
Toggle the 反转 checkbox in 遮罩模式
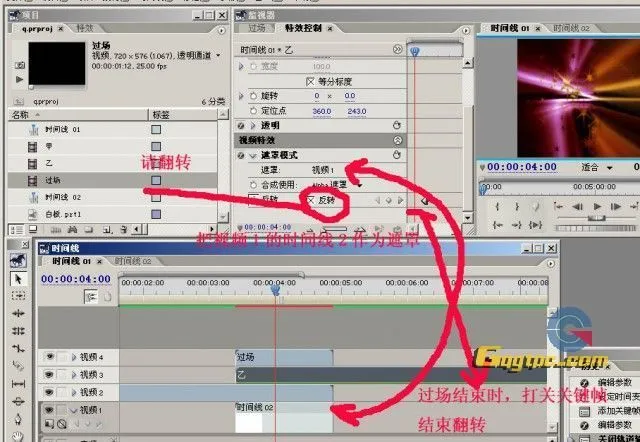click(x=310, y=200)
